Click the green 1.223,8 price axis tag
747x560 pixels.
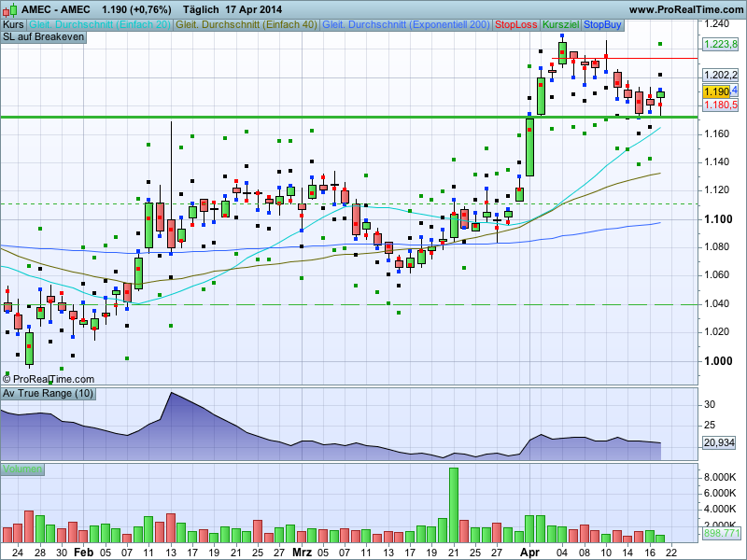721,44
